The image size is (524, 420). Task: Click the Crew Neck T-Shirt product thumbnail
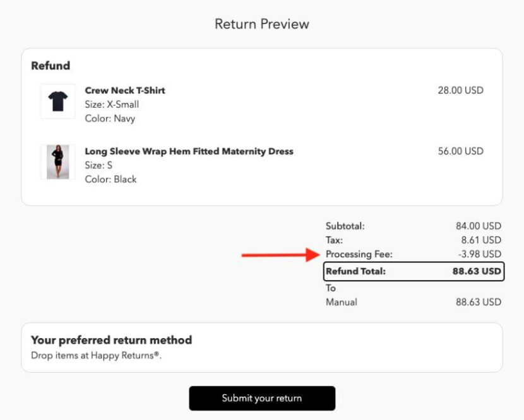(x=57, y=101)
